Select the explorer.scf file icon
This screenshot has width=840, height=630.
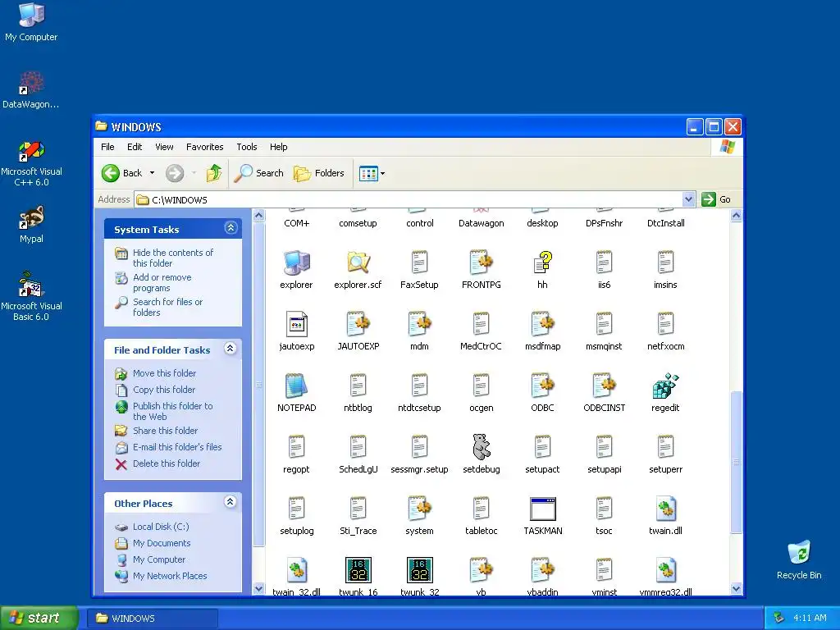[x=358, y=263]
